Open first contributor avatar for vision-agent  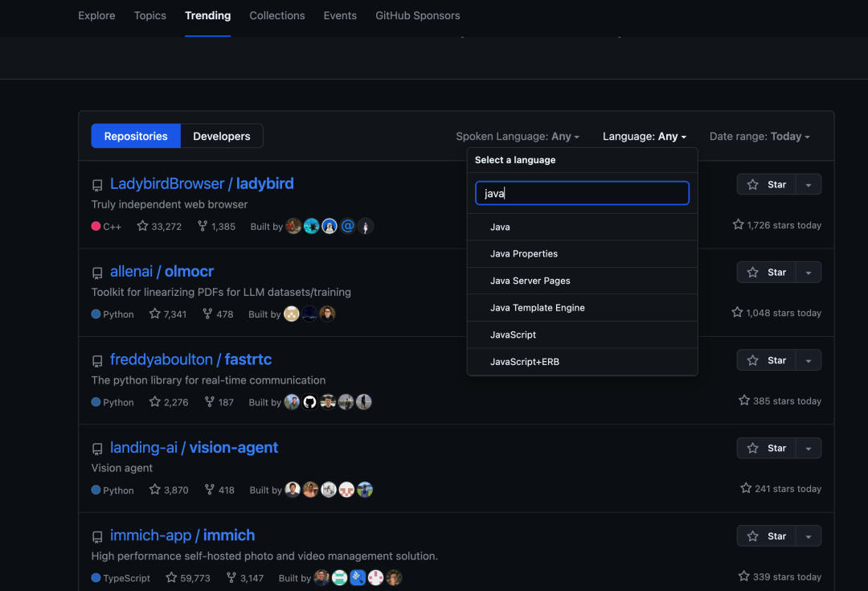pos(293,490)
